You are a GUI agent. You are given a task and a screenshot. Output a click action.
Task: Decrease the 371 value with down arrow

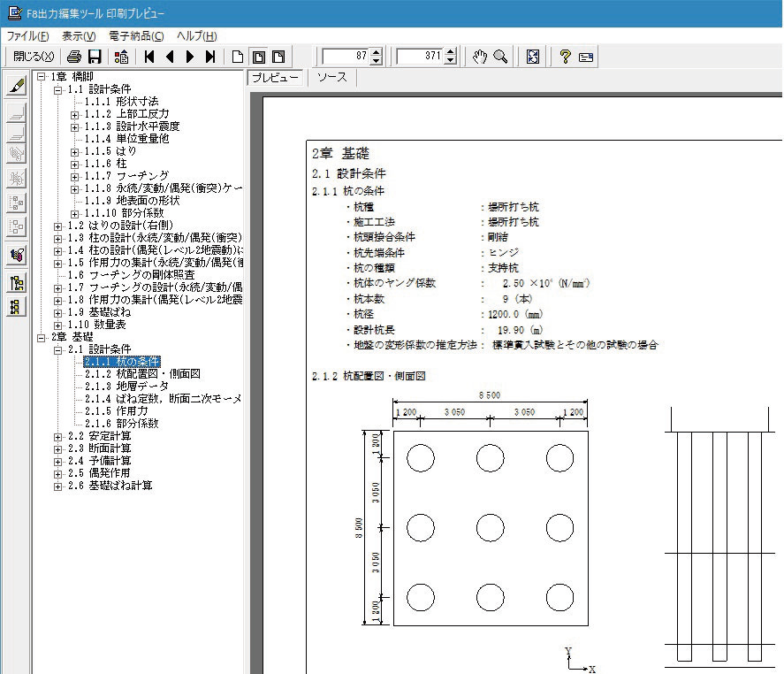click(451, 60)
